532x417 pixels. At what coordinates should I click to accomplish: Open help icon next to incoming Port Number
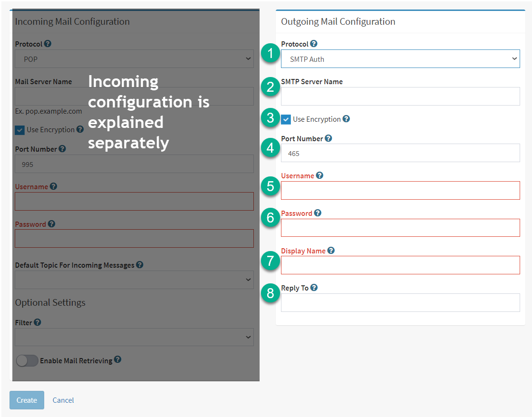[62, 149]
